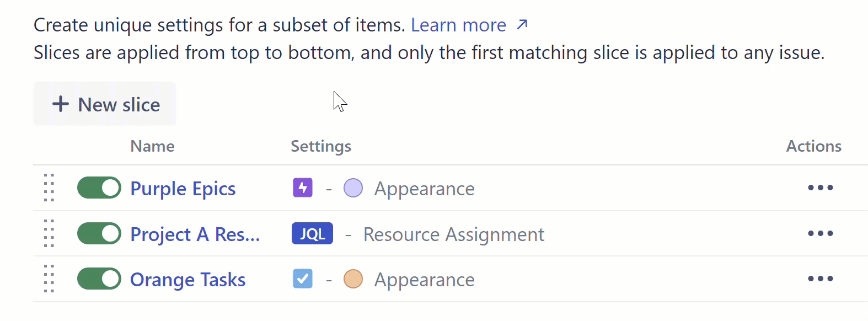The image size is (868, 321).
Task: Open the three-dot menu for Project A slice
Action: click(820, 233)
